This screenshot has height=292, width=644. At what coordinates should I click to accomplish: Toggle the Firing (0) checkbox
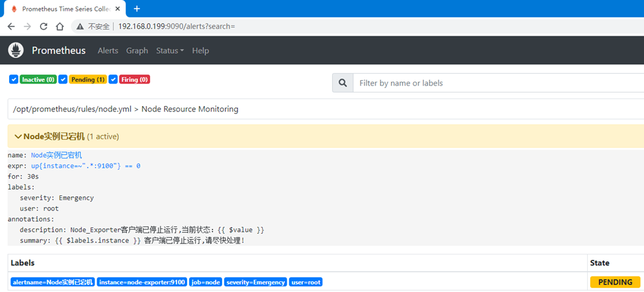(113, 79)
